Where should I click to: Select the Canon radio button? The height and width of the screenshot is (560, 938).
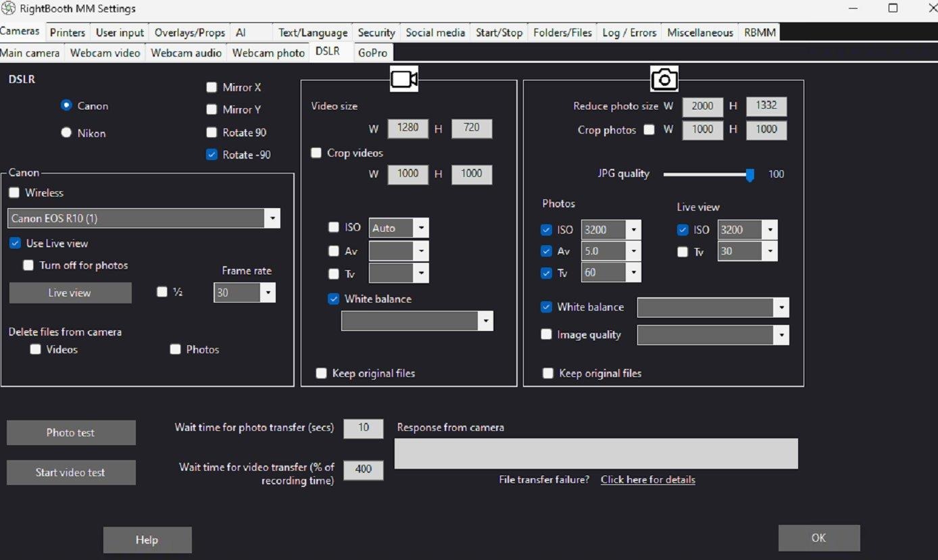pos(66,105)
